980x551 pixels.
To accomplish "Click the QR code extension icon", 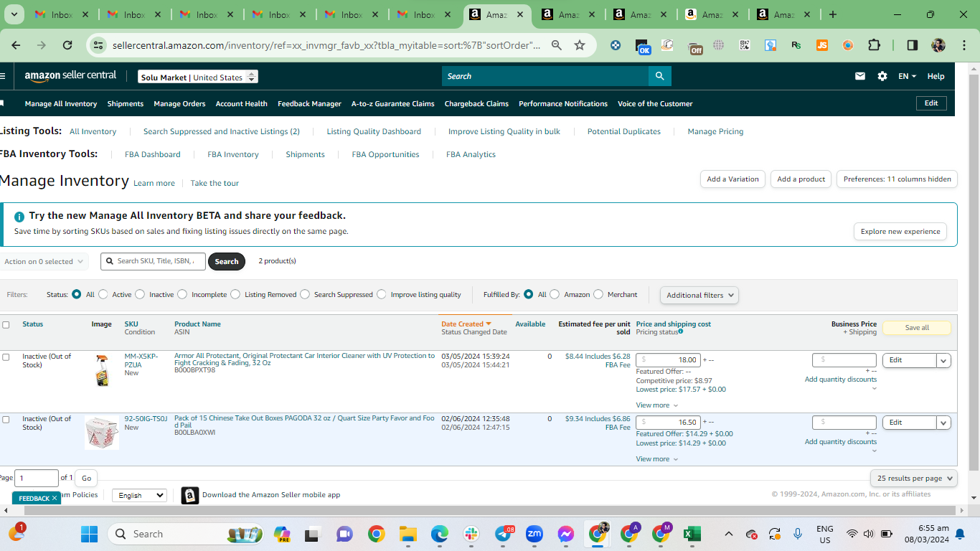I will point(745,45).
